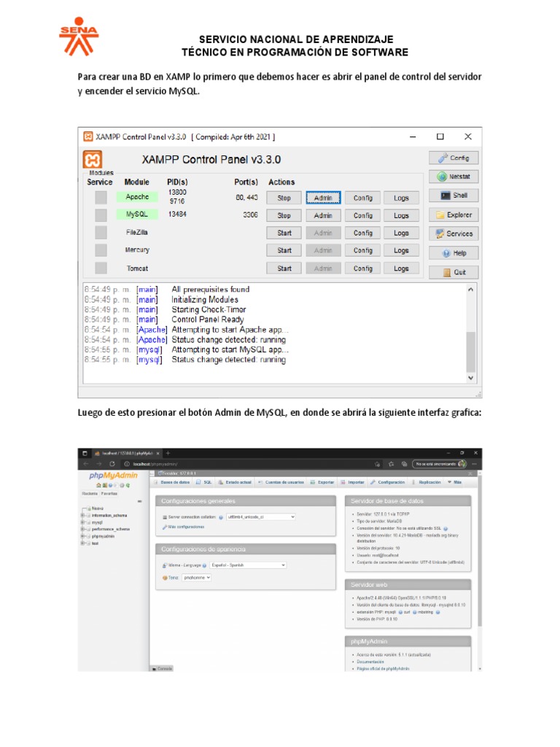
Task: Click log panel scroll down arrow
Action: pyautogui.click(x=470, y=378)
